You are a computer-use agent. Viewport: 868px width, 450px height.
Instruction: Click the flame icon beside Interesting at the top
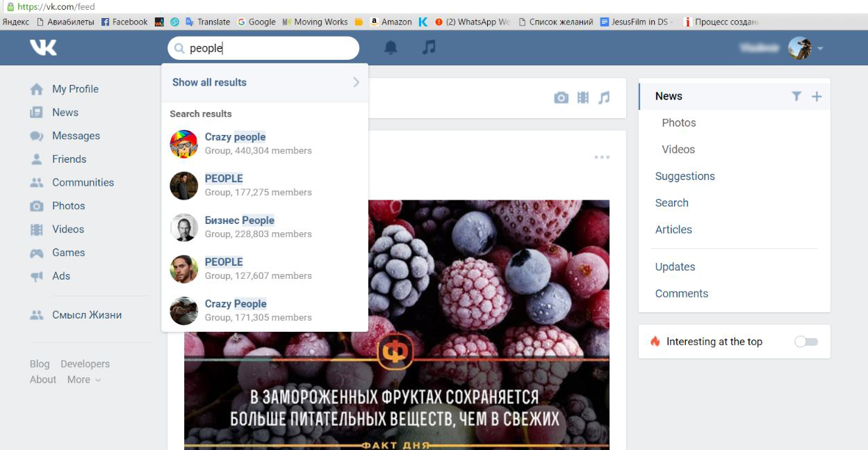(655, 341)
